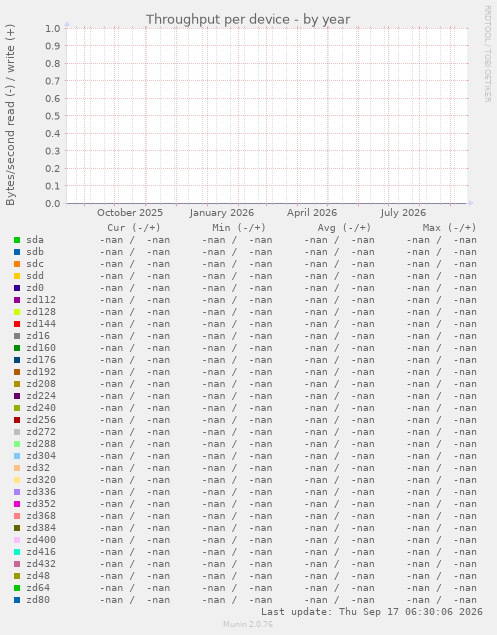This screenshot has width=497, height=635.
Task: Select the zd432 device label
Action: click(x=41, y=564)
